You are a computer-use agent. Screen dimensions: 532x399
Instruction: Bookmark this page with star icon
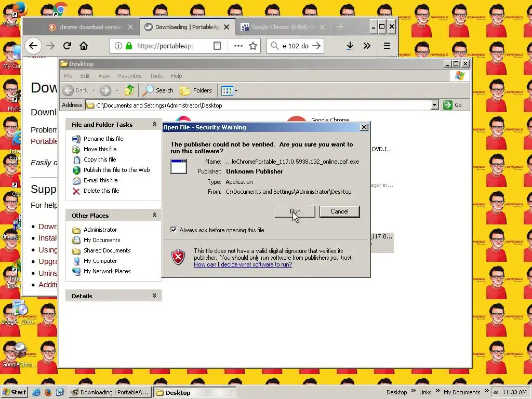(253, 46)
